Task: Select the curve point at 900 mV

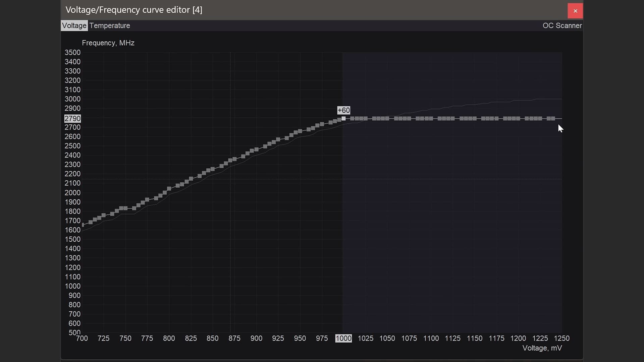Action: point(256,149)
